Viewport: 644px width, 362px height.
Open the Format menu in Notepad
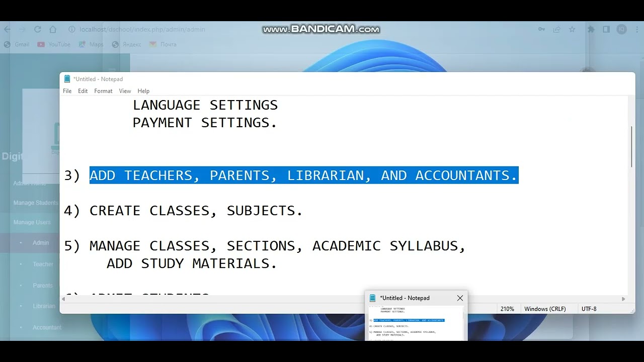103,91
